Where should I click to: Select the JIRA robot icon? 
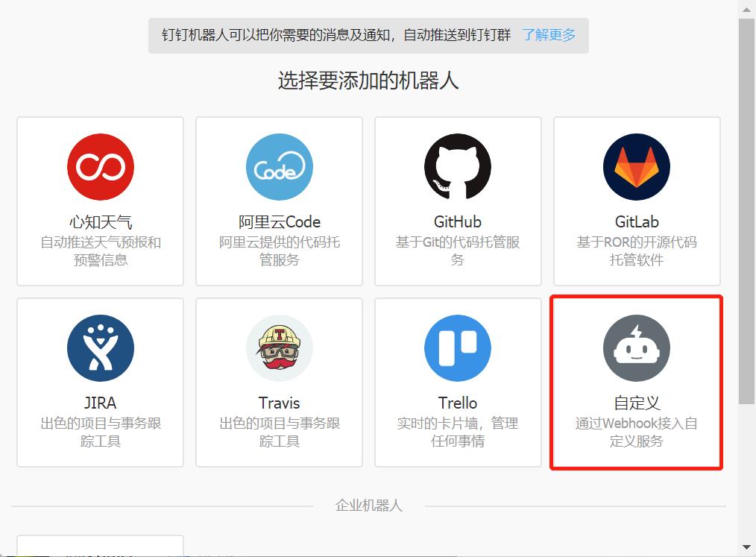point(100,348)
